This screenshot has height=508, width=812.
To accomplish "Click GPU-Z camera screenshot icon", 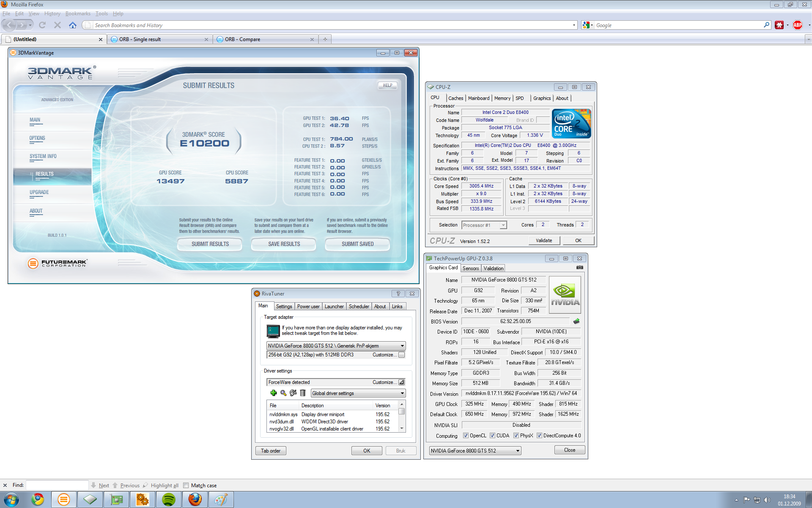I will (x=580, y=268).
